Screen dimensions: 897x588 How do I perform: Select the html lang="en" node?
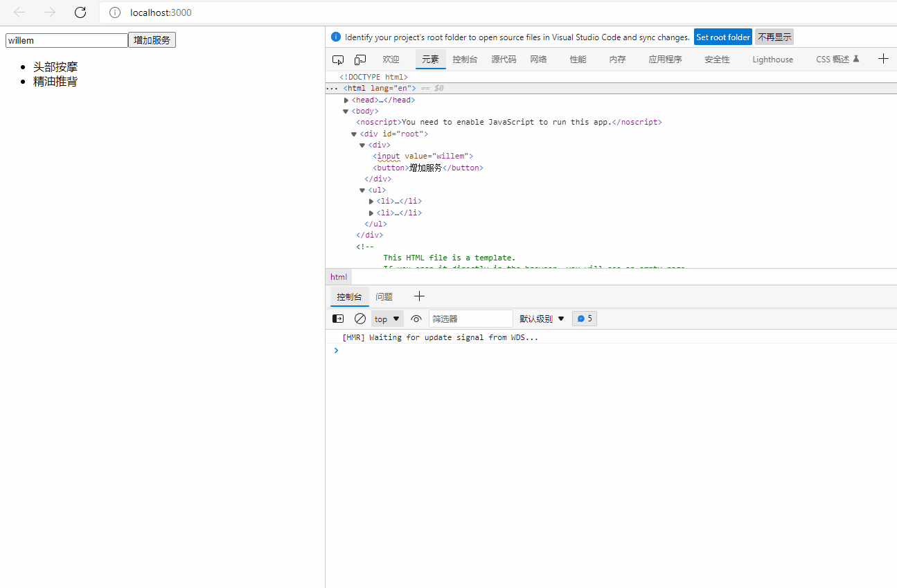(x=380, y=89)
